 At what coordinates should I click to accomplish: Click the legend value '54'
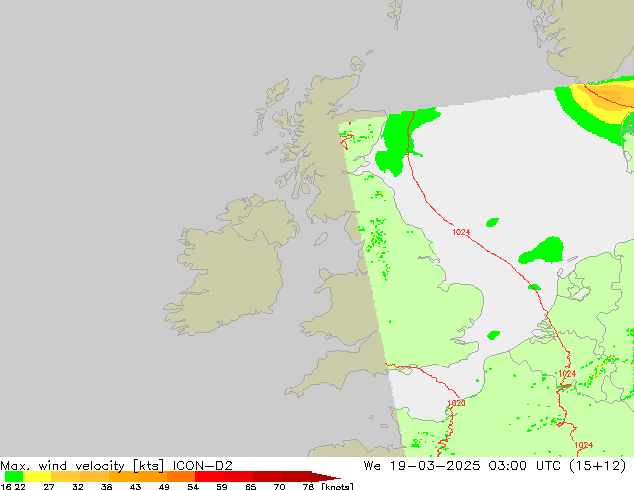point(193,486)
